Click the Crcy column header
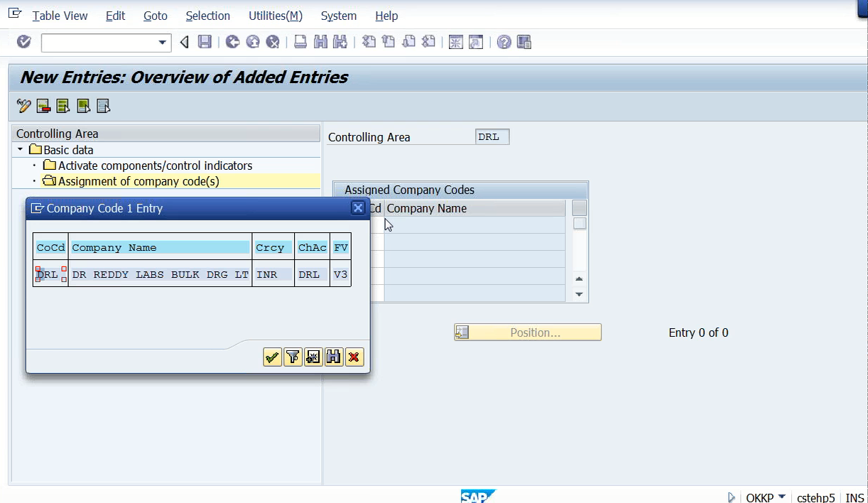 coord(273,247)
